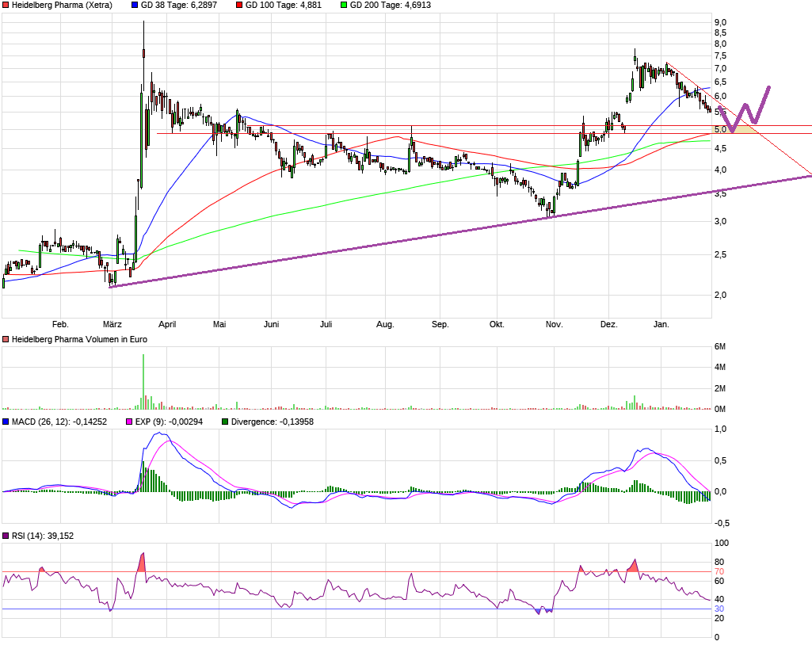The height and width of the screenshot is (645, 812).
Task: Click the 'Heidelberg Pharma Volumen in Euro' label
Action: point(79,339)
